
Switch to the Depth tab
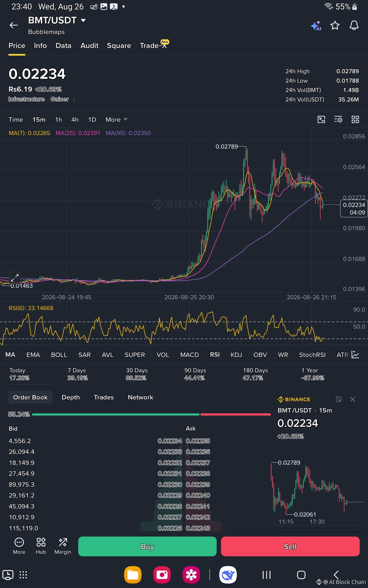[x=71, y=397]
